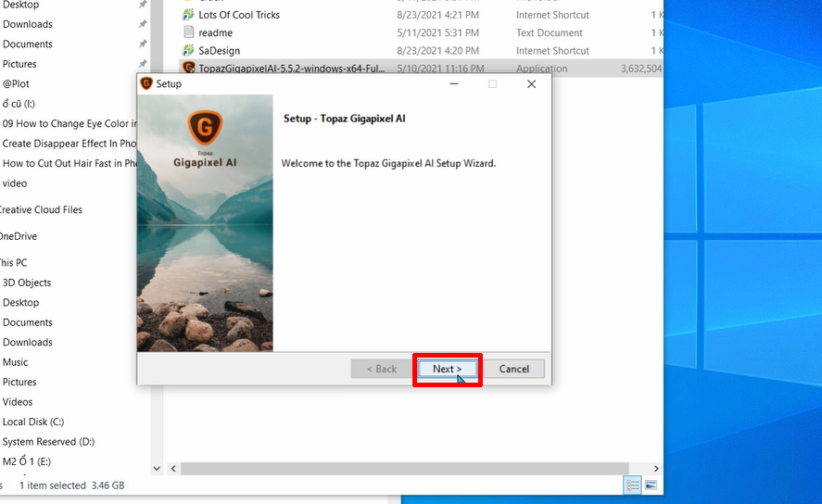The image size is (822, 504).
Task: Select TopazGigapixelAI installer application icon
Action: tap(188, 69)
